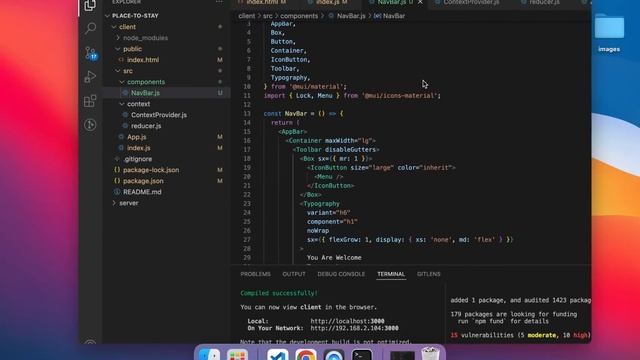Click the App.js file icon in the Explorer
The image size is (640, 360).
[x=121, y=137]
